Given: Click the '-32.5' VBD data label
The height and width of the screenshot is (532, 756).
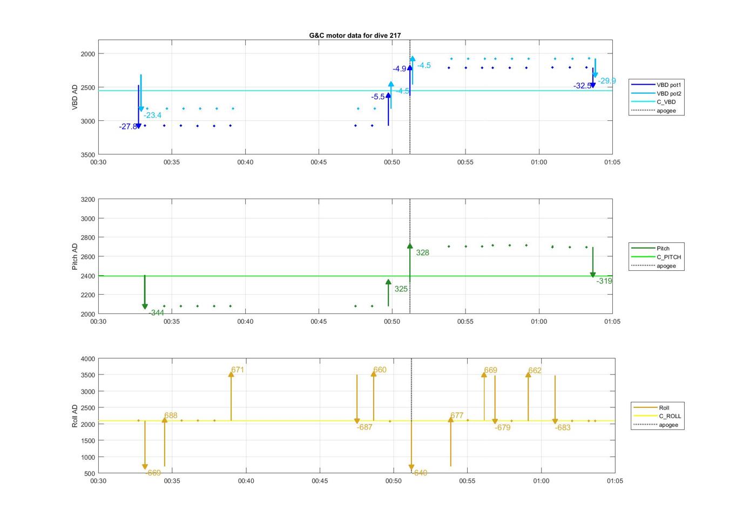Looking at the screenshot, I should coord(583,86).
